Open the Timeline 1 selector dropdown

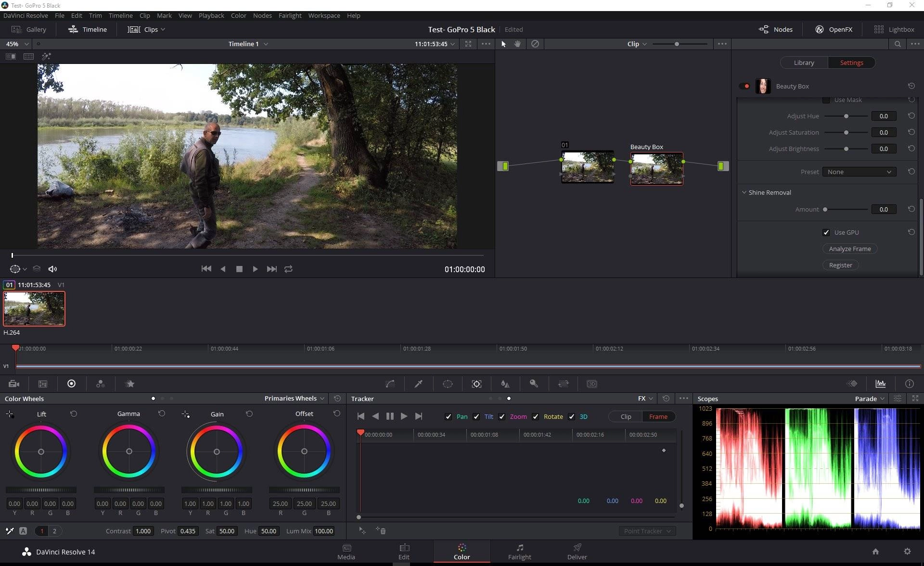[248, 44]
